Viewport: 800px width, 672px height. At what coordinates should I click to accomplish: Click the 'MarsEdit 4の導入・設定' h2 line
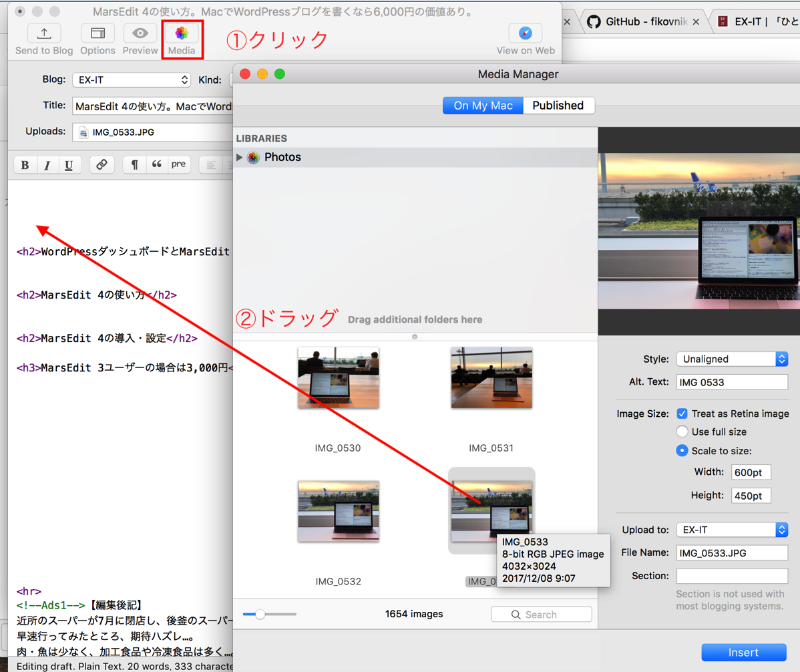point(107,338)
